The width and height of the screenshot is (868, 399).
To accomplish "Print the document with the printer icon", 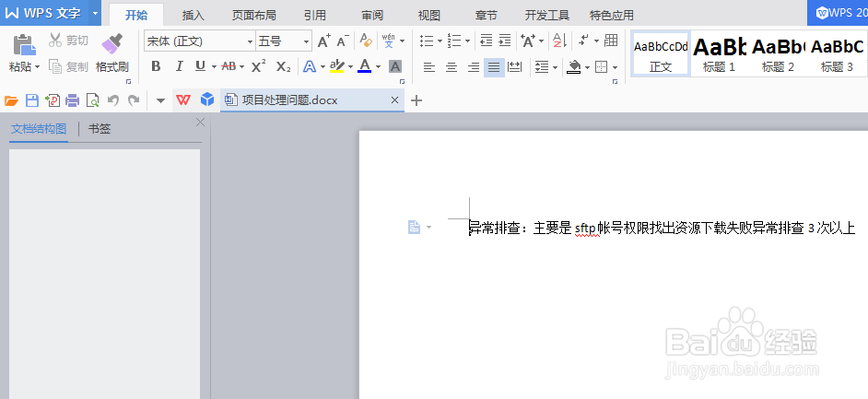I will coord(73,100).
